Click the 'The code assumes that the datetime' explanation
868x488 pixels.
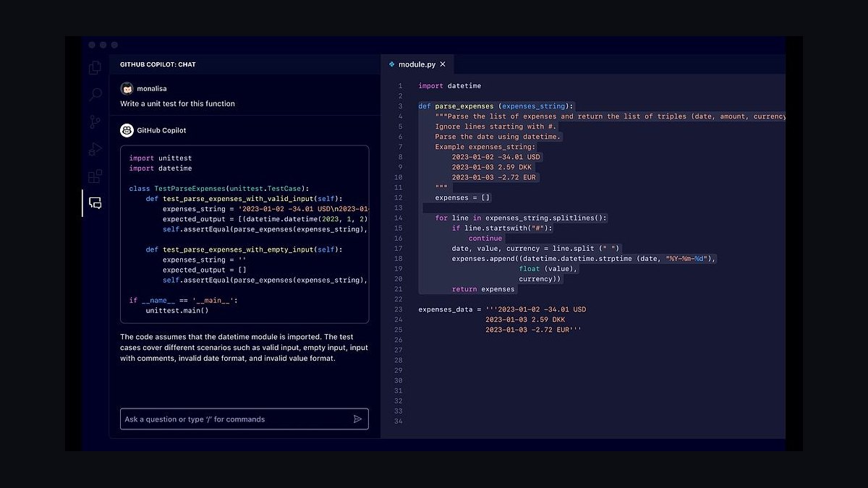tap(244, 347)
